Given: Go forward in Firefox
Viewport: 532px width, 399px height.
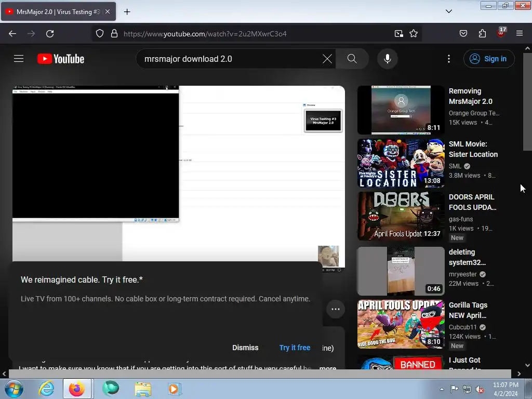Looking at the screenshot, I should 31,34.
